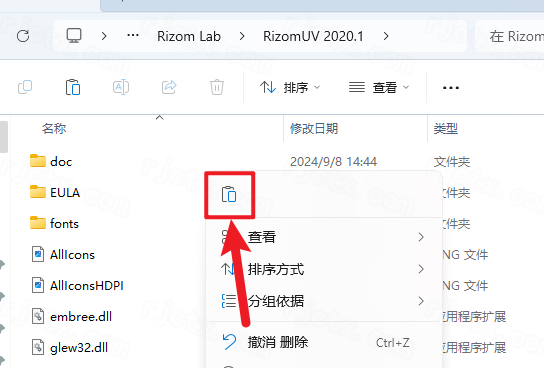
Task: Open the hidden path ellipsis in breadcrumb
Action: pyautogui.click(x=133, y=35)
